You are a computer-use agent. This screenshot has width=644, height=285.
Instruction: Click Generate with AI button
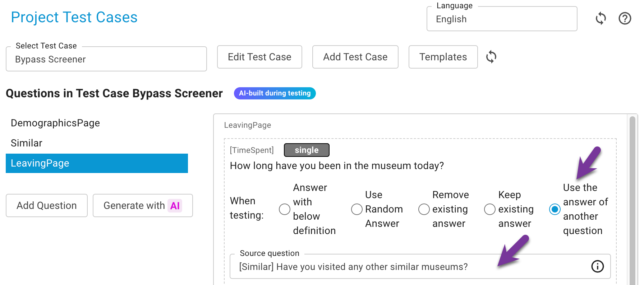(x=143, y=205)
